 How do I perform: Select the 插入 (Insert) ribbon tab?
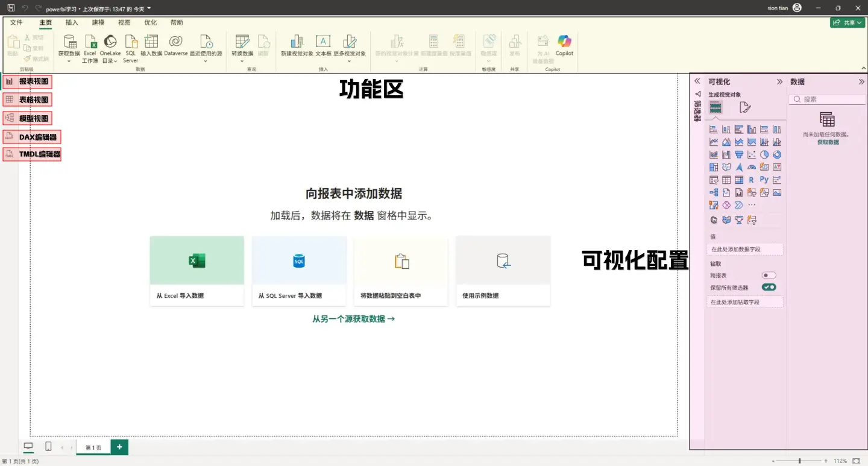click(72, 22)
